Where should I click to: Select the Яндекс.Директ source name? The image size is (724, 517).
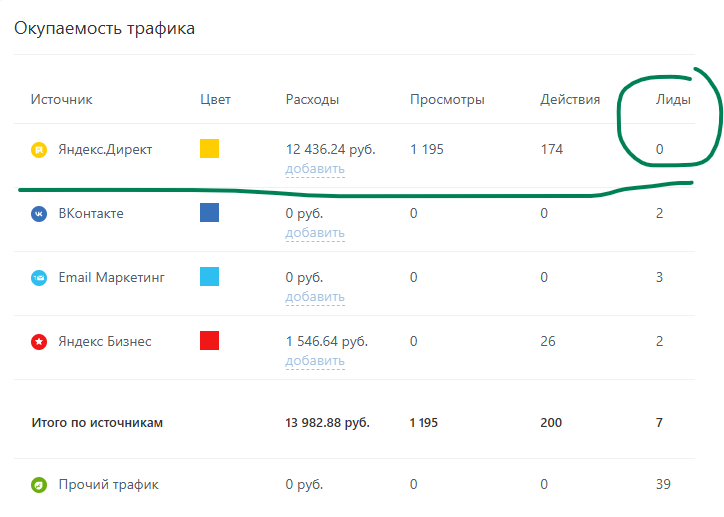[x=105, y=150]
